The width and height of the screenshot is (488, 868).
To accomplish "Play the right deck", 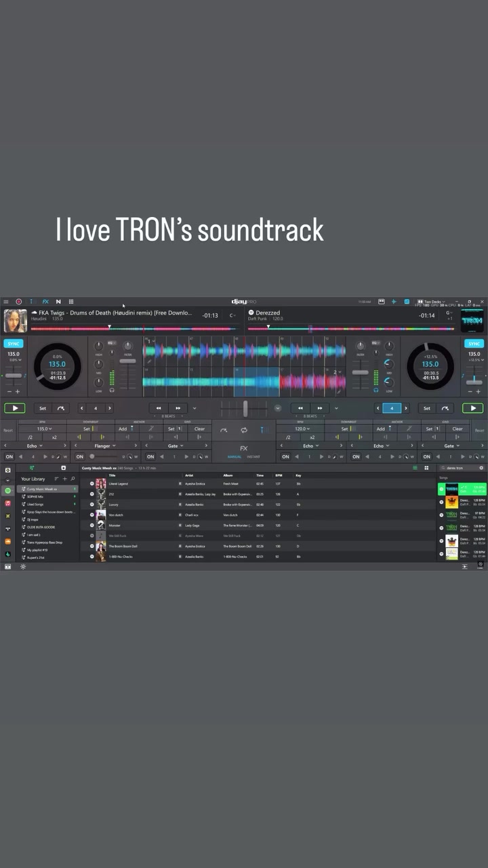I will pos(473,408).
